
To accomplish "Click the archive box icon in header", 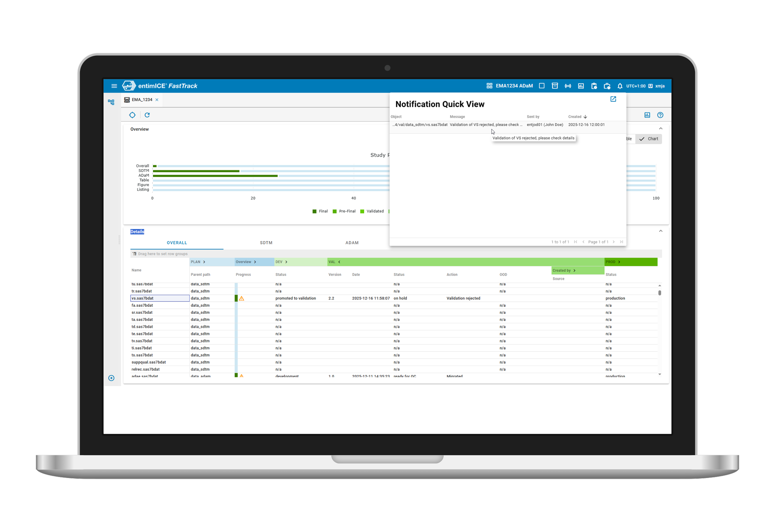I will coord(554,86).
